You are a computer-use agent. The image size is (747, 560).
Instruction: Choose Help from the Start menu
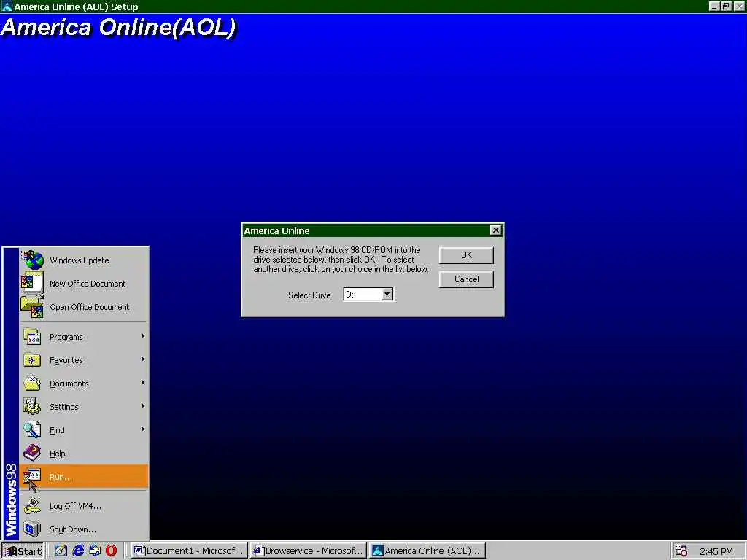(85, 454)
